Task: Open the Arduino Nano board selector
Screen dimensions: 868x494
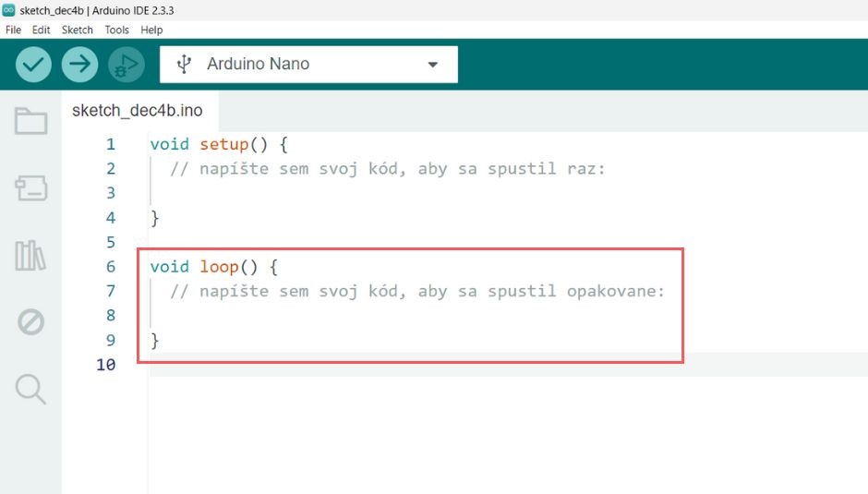Action: tap(309, 65)
